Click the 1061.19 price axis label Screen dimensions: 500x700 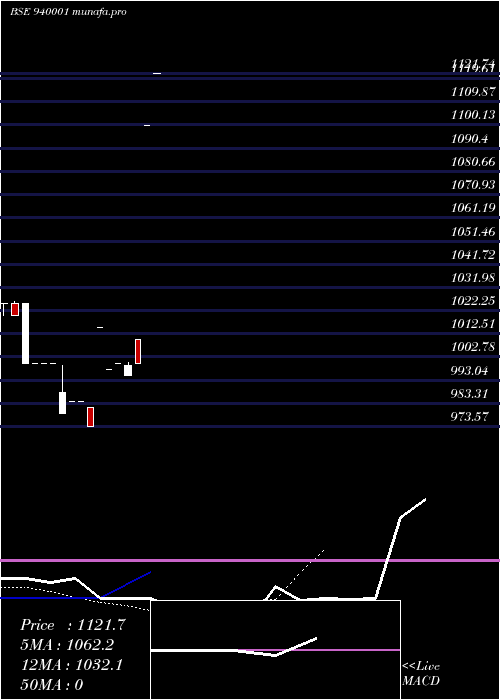(x=473, y=208)
